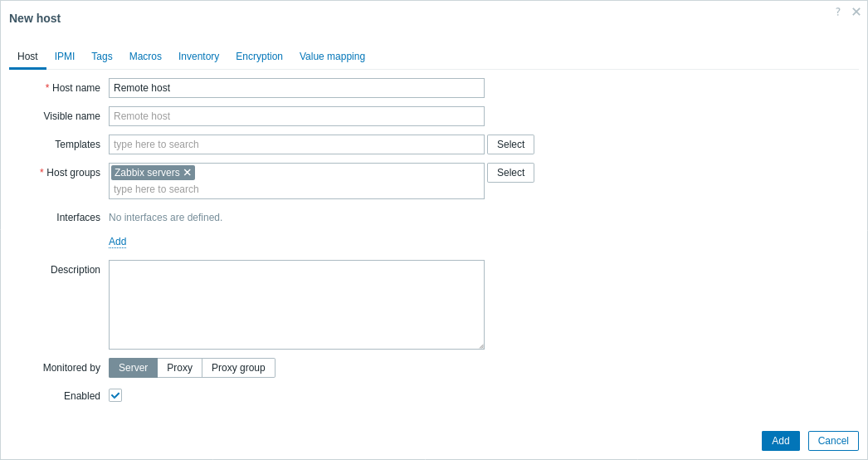This screenshot has width=868, height=460.
Task: Click the Select button next to Templates
Action: [x=511, y=144]
